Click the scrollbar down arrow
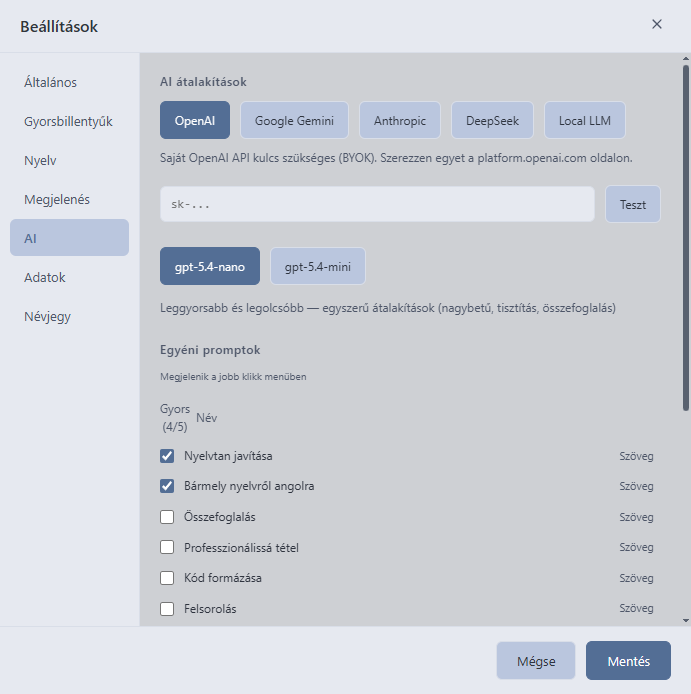 click(x=686, y=621)
